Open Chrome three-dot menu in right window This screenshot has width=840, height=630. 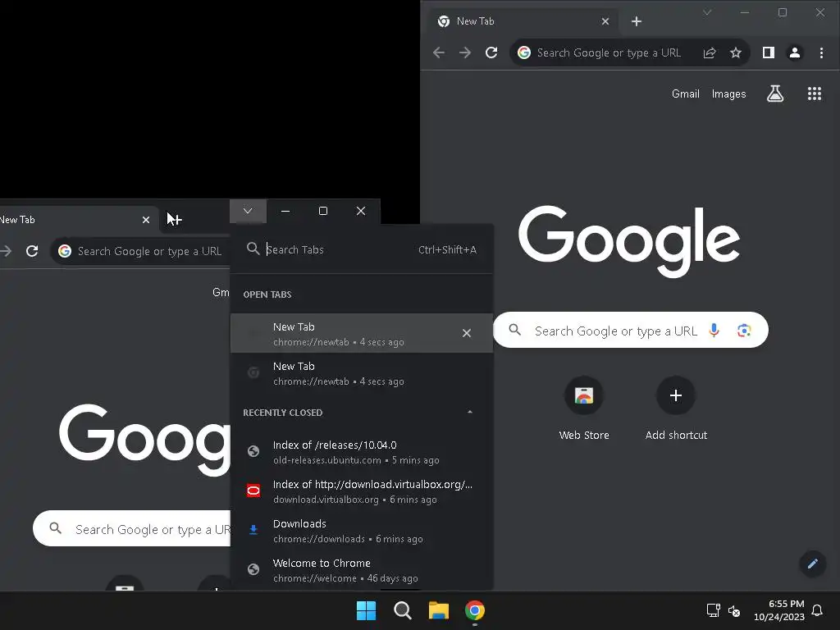coord(821,52)
